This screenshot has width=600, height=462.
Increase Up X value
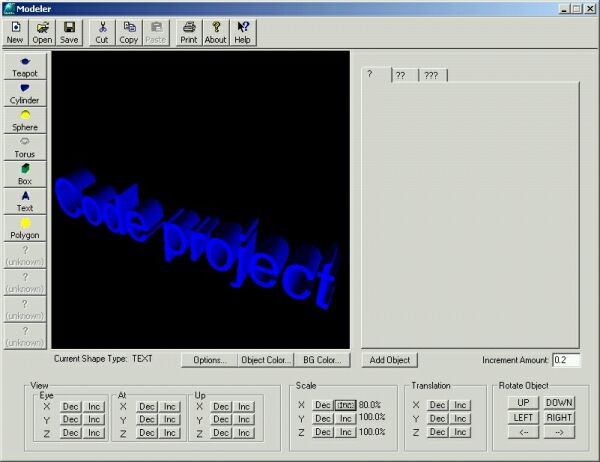(x=244, y=406)
